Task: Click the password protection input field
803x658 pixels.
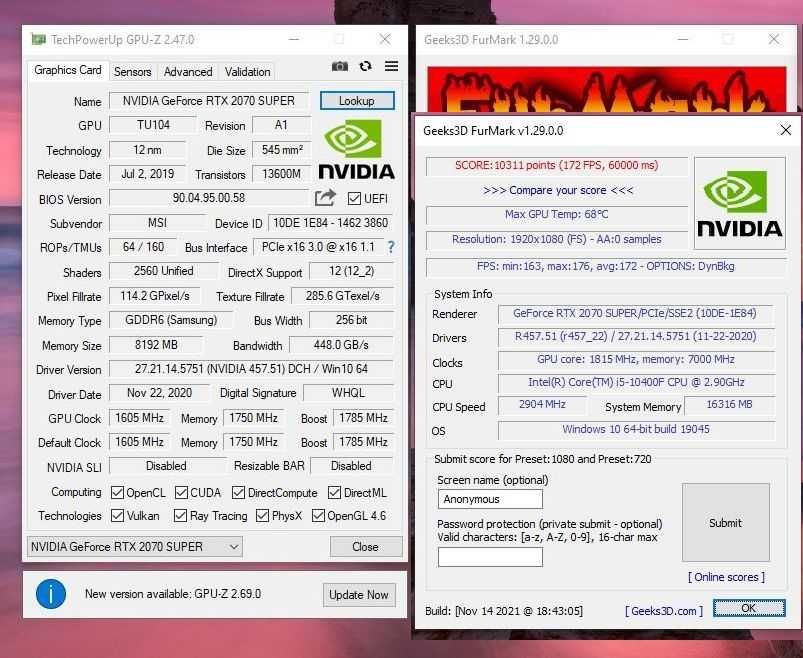Action: 490,557
